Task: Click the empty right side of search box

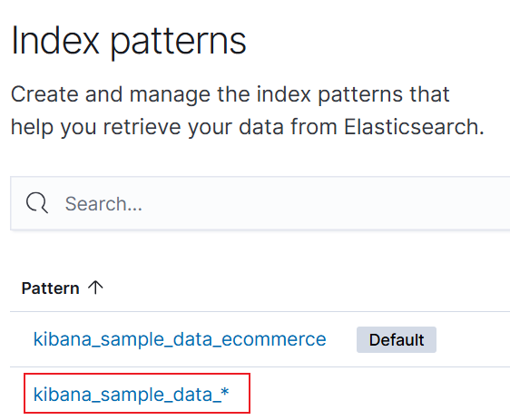Action: tap(358, 203)
